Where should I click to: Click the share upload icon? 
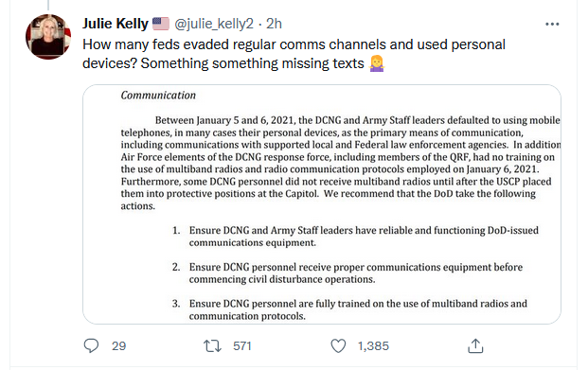click(475, 345)
